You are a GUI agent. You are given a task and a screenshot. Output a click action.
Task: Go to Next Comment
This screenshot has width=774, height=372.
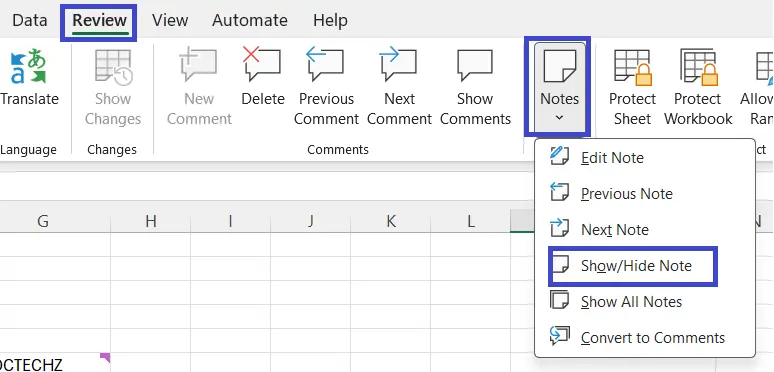[399, 87]
